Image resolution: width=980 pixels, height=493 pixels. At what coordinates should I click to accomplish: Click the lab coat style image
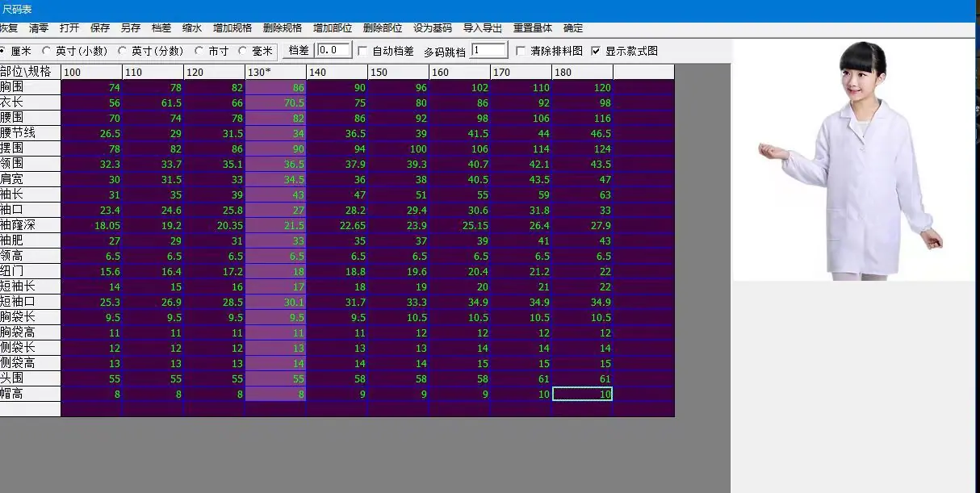point(854,160)
